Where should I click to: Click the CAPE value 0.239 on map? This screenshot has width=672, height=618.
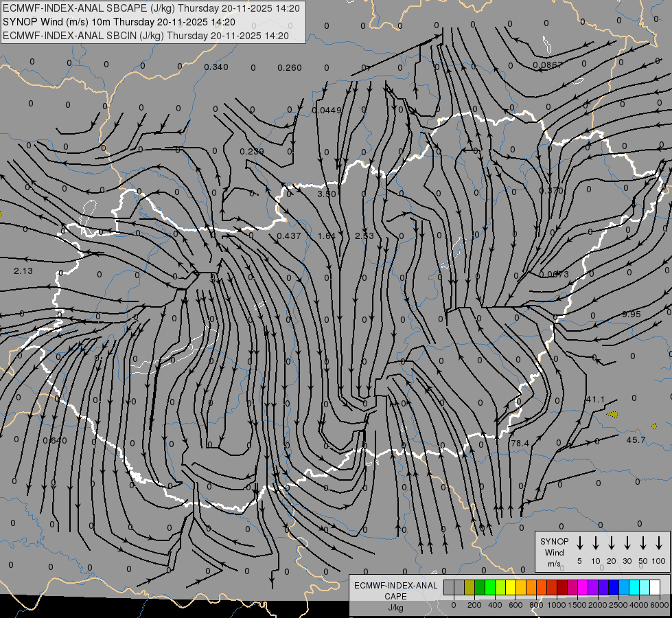click(252, 151)
